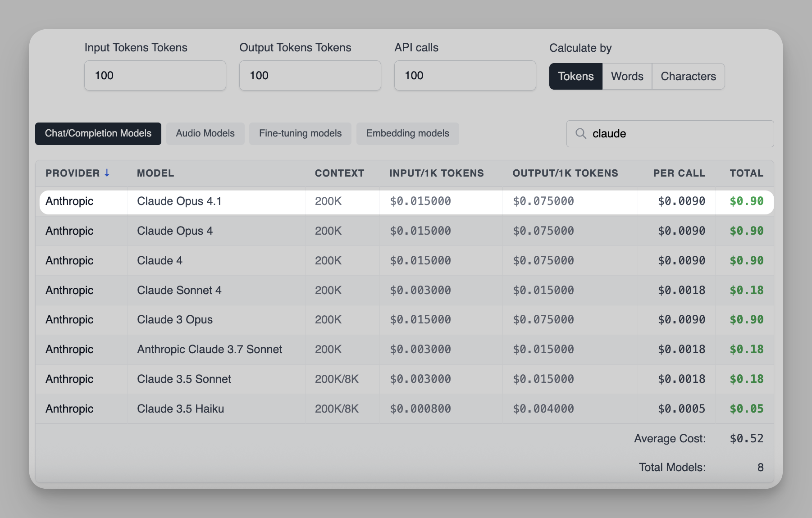
Task: Click the Average Cost label
Action: [x=670, y=439]
